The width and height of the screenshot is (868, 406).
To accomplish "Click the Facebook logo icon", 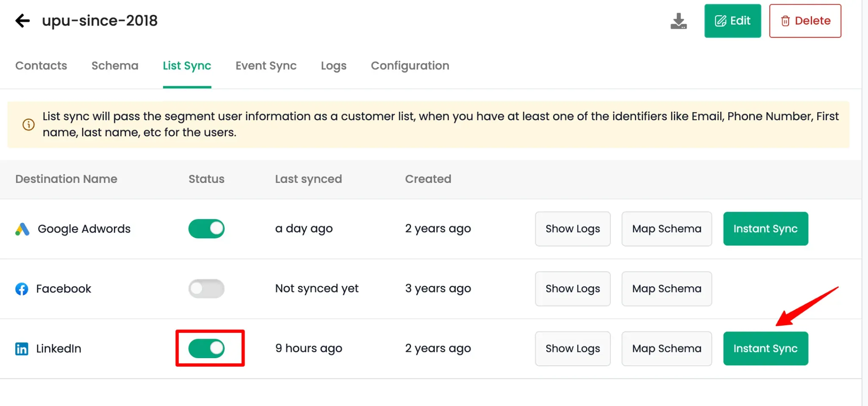I will tap(22, 289).
